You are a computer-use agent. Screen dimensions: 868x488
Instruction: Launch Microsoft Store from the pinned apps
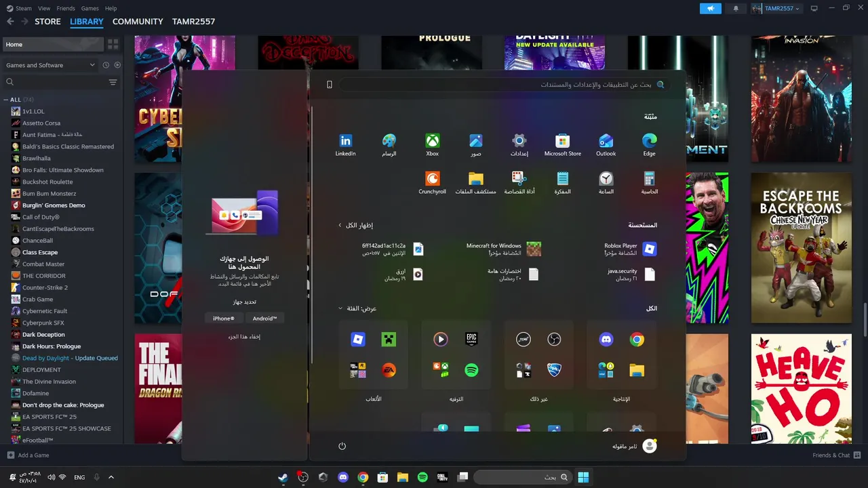point(563,145)
